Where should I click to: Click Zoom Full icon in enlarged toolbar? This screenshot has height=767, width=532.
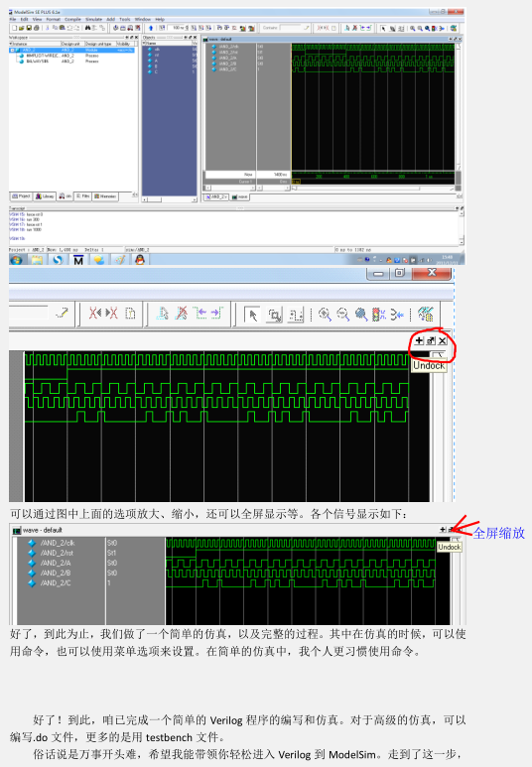360,314
